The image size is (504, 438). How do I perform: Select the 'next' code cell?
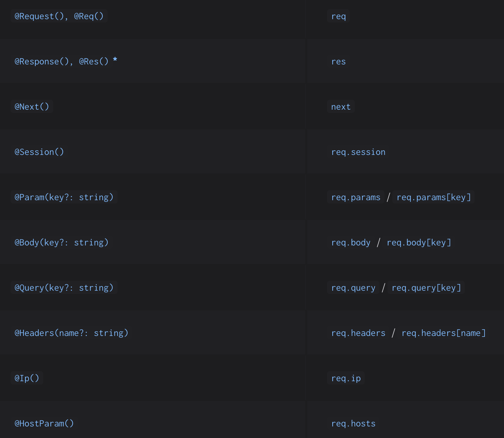pyautogui.click(x=341, y=107)
